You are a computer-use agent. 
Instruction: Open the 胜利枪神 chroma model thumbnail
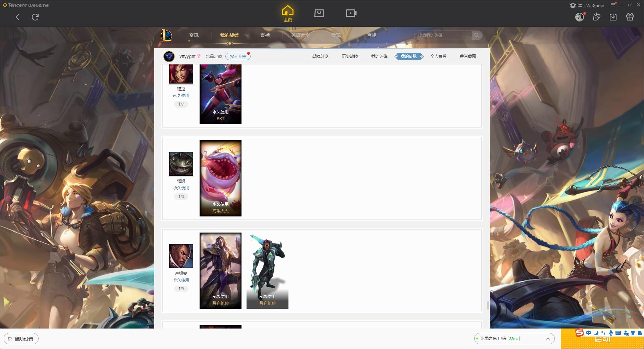click(267, 270)
